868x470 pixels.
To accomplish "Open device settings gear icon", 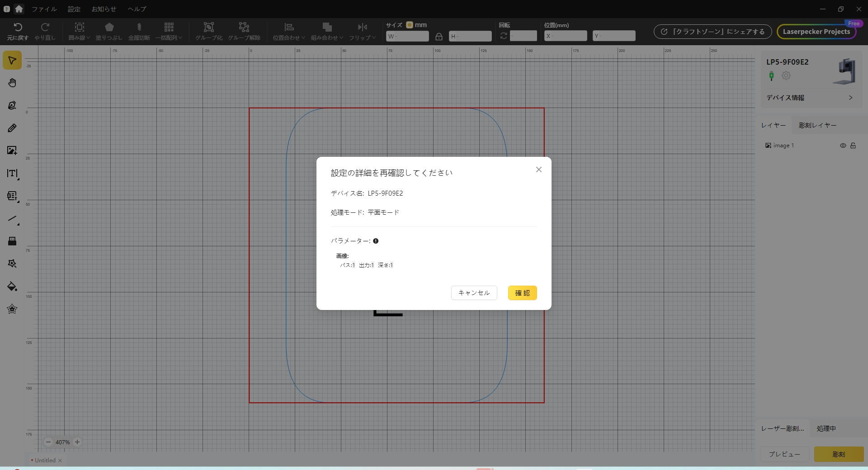I will click(x=786, y=76).
